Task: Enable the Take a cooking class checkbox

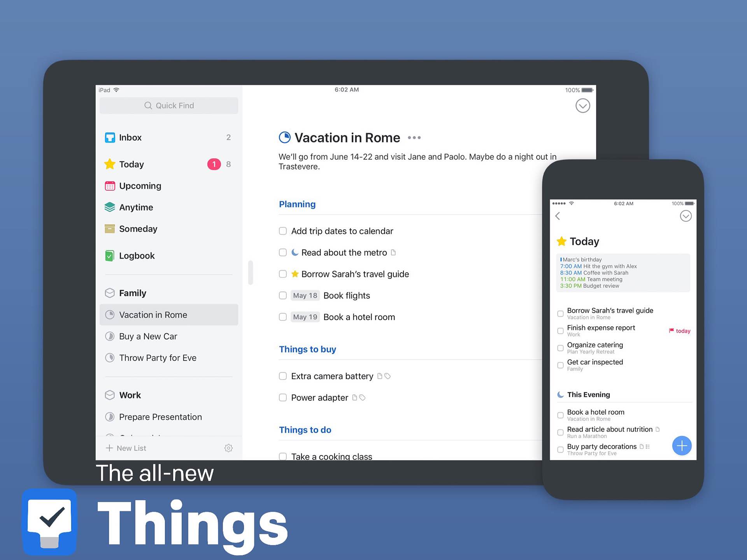Action: (283, 456)
